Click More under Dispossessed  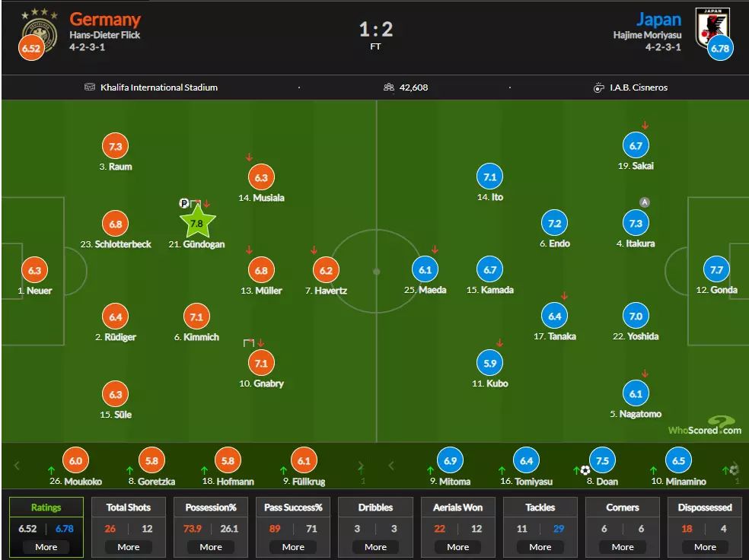point(705,546)
